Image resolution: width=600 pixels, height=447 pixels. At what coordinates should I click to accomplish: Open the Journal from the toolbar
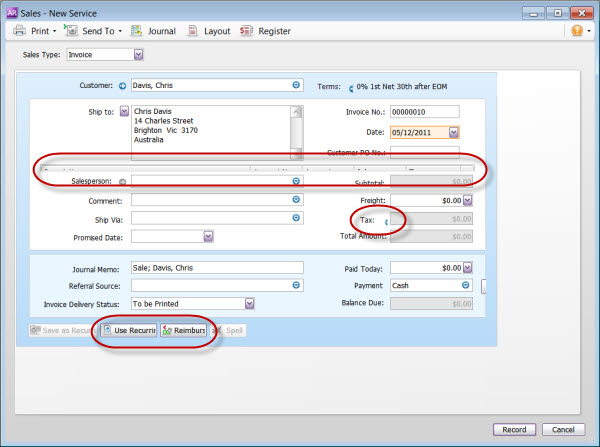(152, 31)
